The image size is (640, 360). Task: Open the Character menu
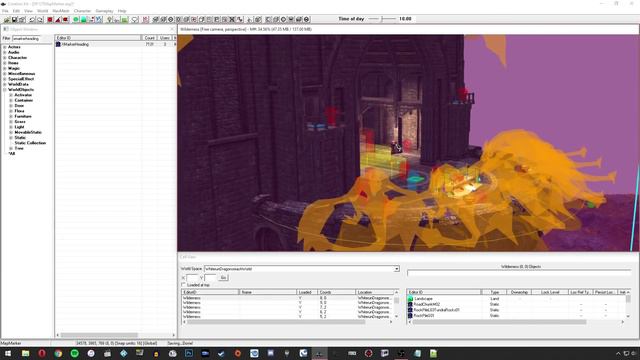coord(82,11)
